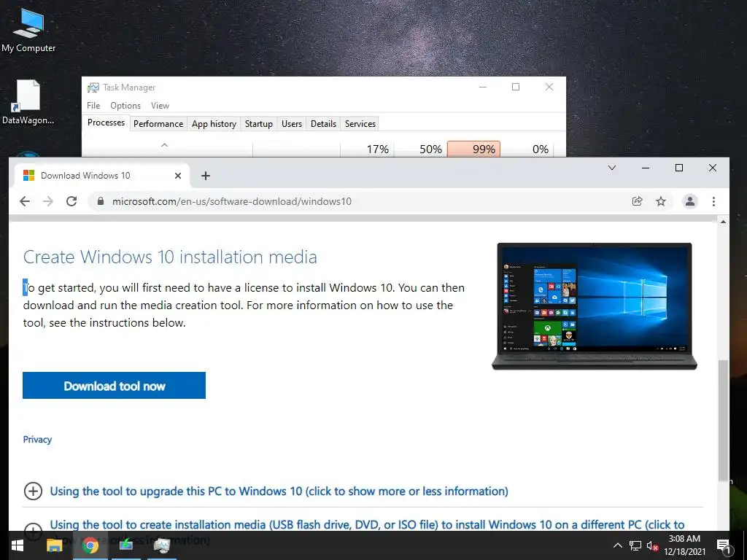Minimize the Task Manager window
747x560 pixels.
click(483, 87)
